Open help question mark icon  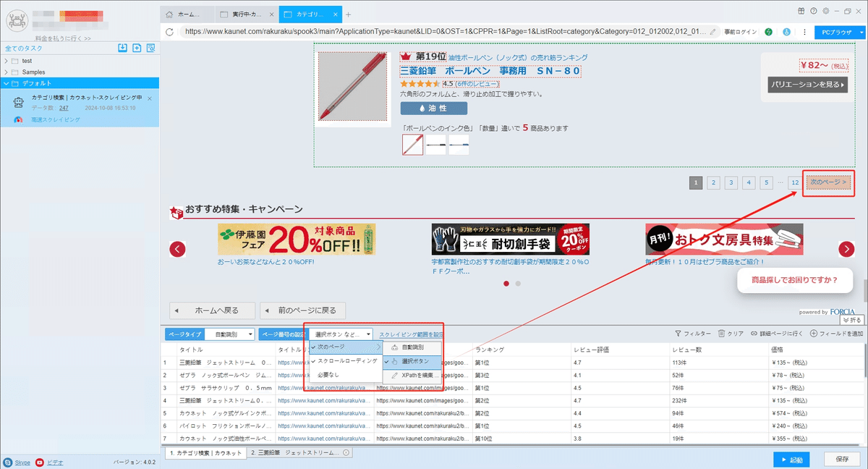[x=814, y=11]
